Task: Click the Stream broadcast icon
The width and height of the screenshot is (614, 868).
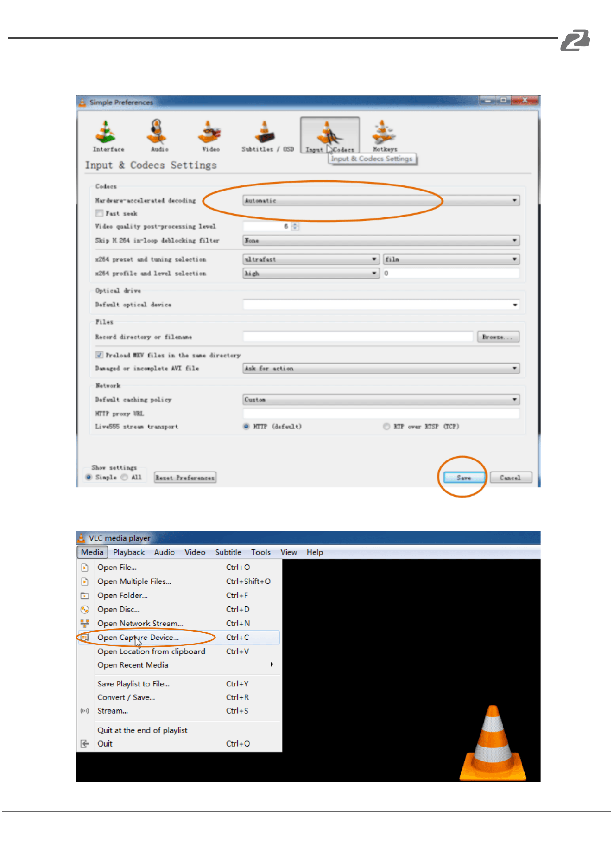Action: [x=85, y=711]
